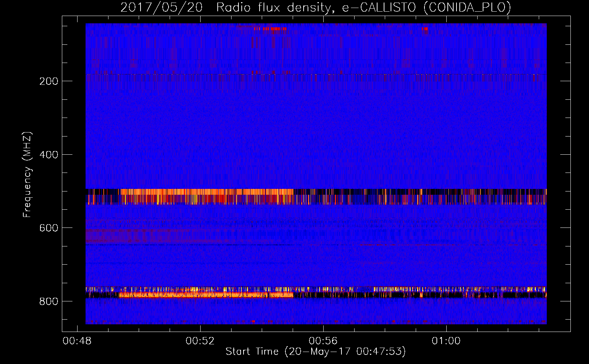Click the 400 frequency tick label
The height and width of the screenshot is (364, 589).
[48, 155]
